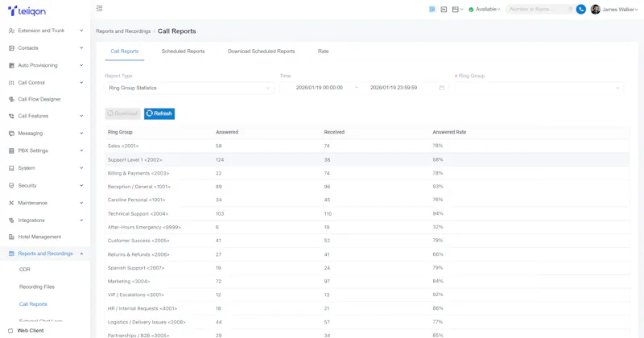Collapse the Reports and Recordings chevron
Screen dimensions: 644x338
point(81,253)
